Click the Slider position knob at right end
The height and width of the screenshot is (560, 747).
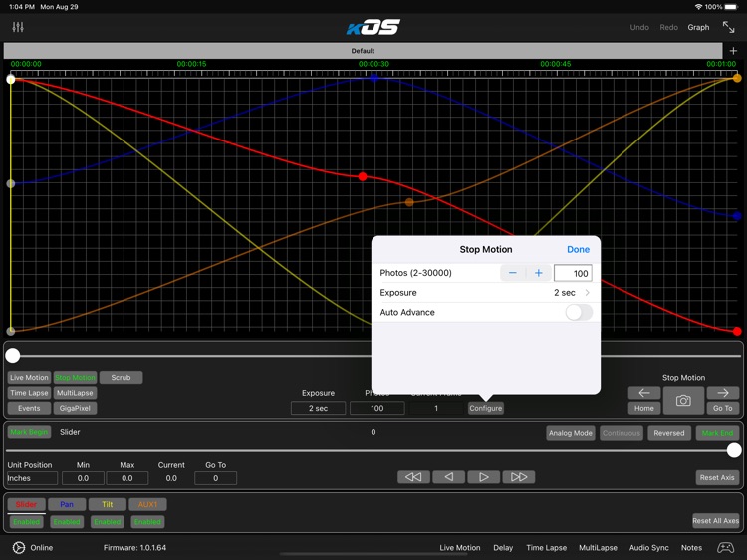click(734, 450)
